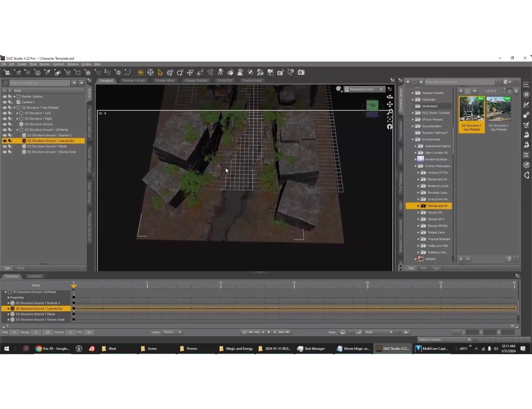This screenshot has height=409, width=532.
Task: Toggle visibility of SS Structure 1 Iray Preload
Action: (x=5, y=108)
